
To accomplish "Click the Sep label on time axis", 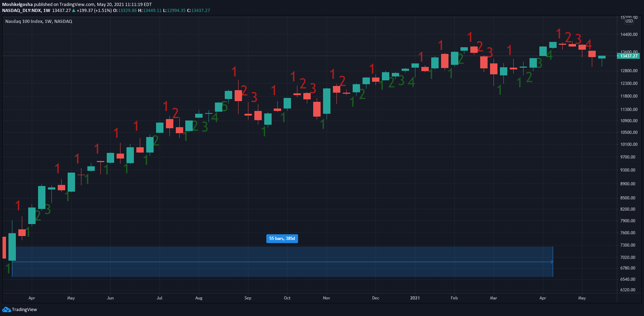I will coord(248,298).
